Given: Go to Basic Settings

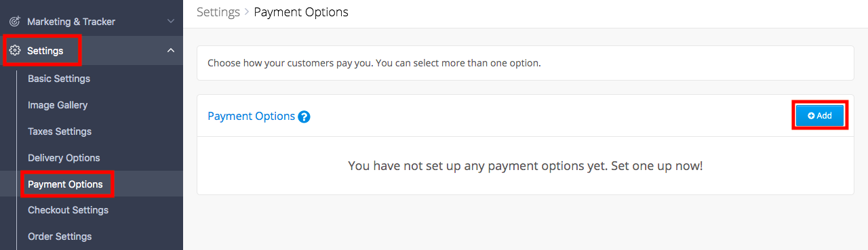Looking at the screenshot, I should pos(59,79).
